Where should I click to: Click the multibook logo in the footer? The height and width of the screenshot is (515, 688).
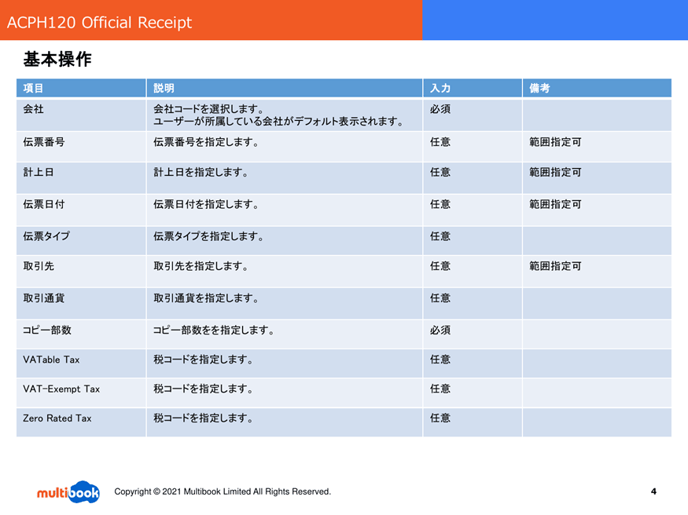click(x=68, y=492)
